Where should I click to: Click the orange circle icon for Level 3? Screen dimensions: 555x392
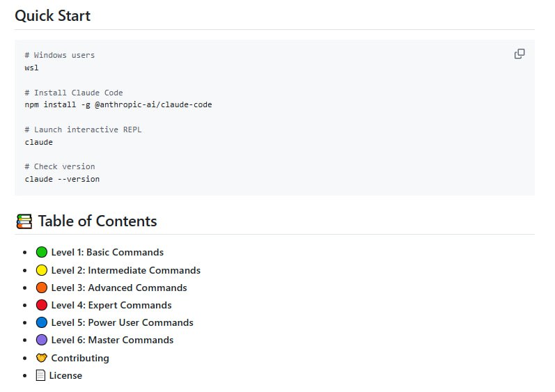click(x=42, y=288)
